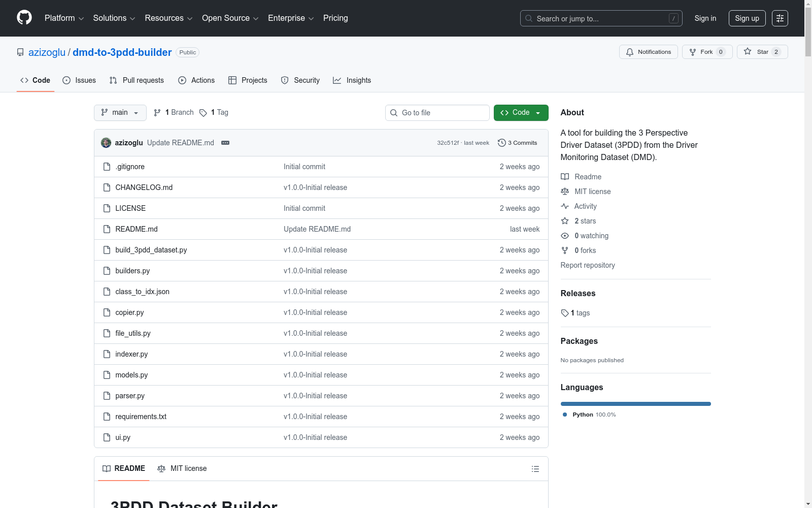This screenshot has width=812, height=508.
Task: Select the README tab
Action: [124, 468]
